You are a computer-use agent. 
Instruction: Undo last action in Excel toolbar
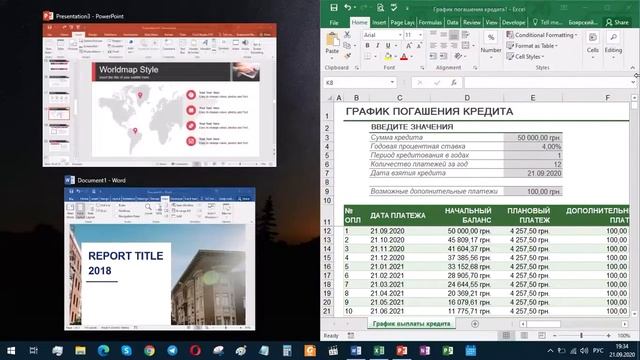coord(347,7)
